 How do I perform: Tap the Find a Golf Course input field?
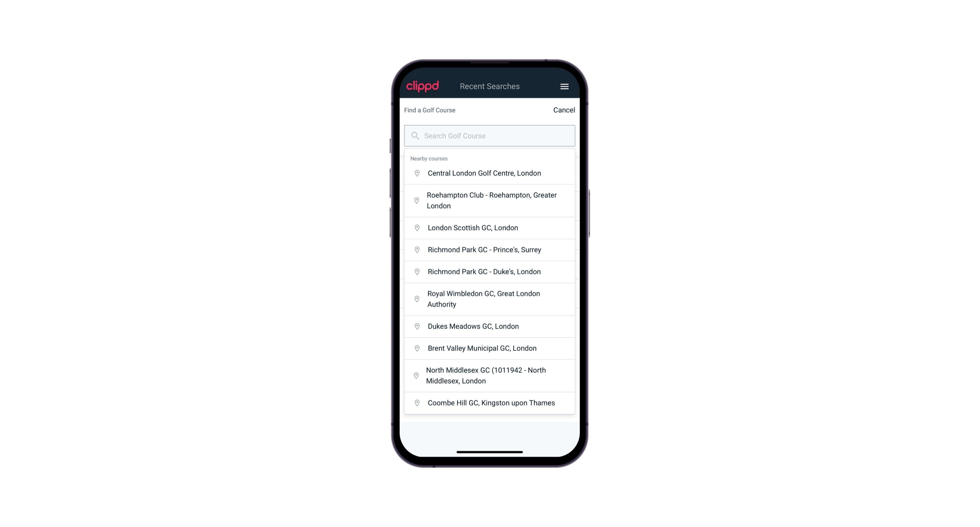click(x=489, y=135)
